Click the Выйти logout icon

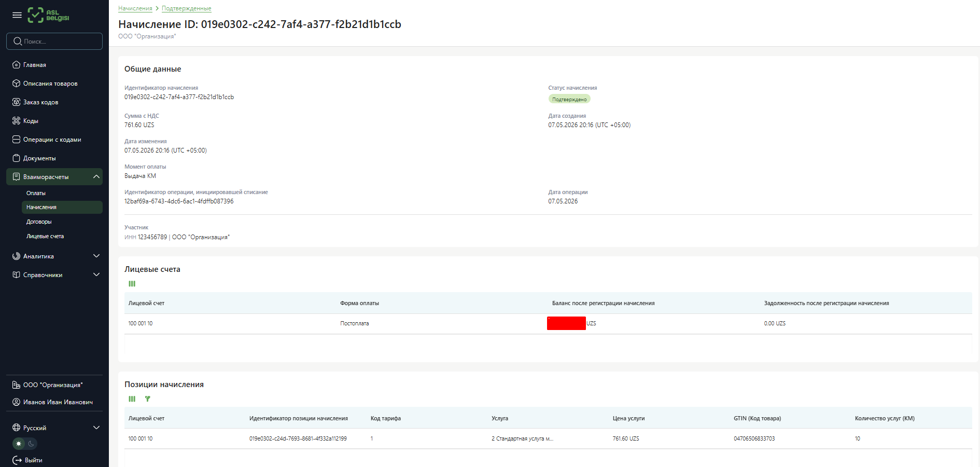point(17,460)
